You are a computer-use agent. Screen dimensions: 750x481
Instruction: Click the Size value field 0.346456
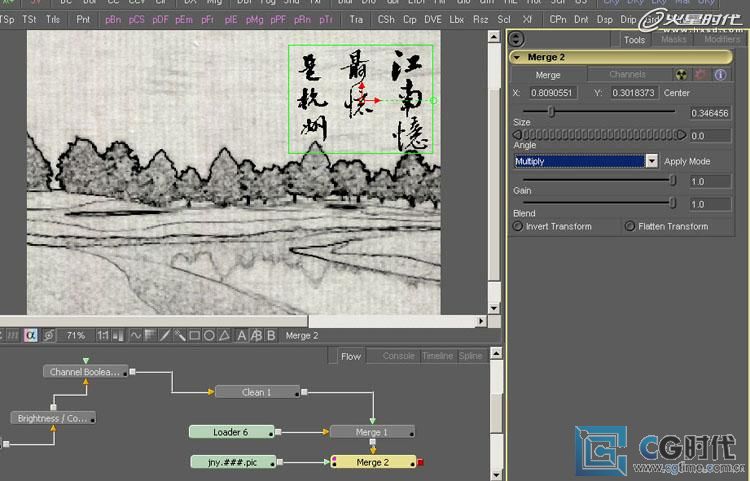click(x=710, y=113)
